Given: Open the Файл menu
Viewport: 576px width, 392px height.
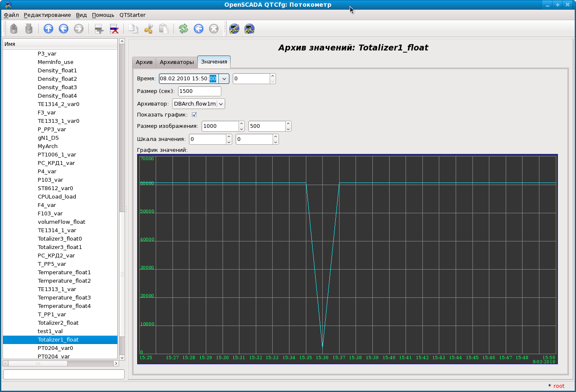Looking at the screenshot, I should pos(11,15).
